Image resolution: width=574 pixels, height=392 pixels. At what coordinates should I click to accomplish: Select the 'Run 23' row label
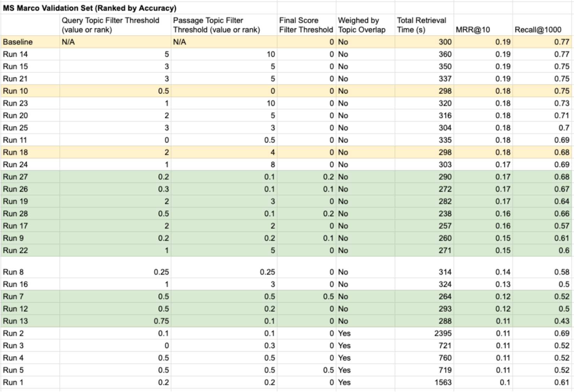(x=15, y=103)
